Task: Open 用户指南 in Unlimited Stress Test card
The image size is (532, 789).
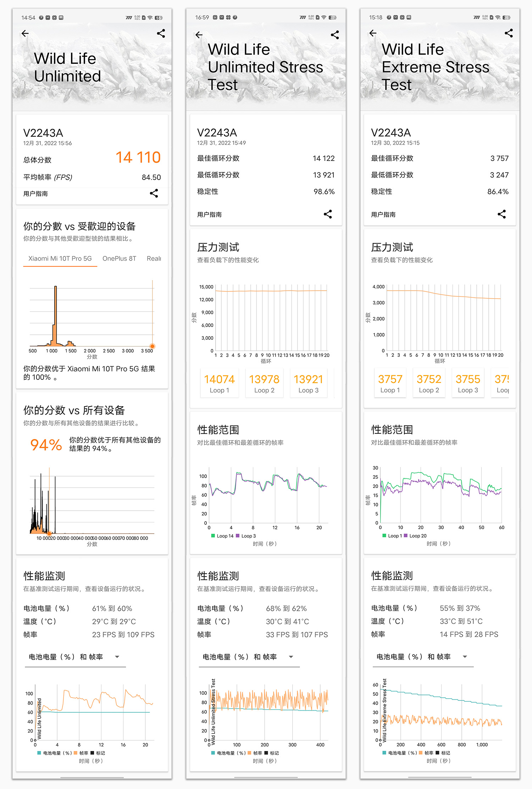Action: click(209, 215)
